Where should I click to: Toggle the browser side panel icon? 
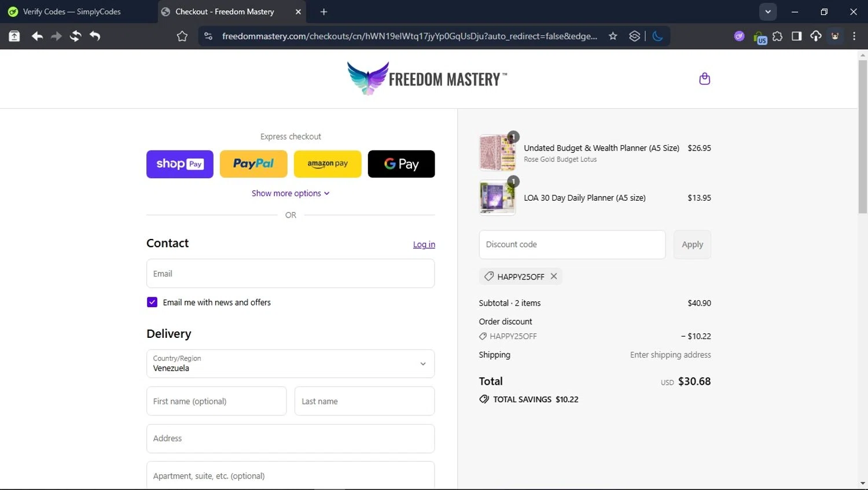tap(797, 36)
